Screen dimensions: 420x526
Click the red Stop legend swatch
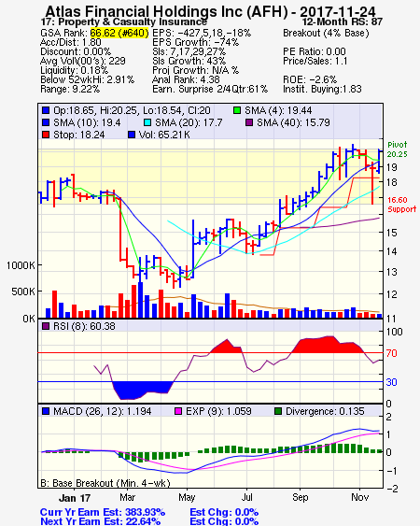point(46,135)
